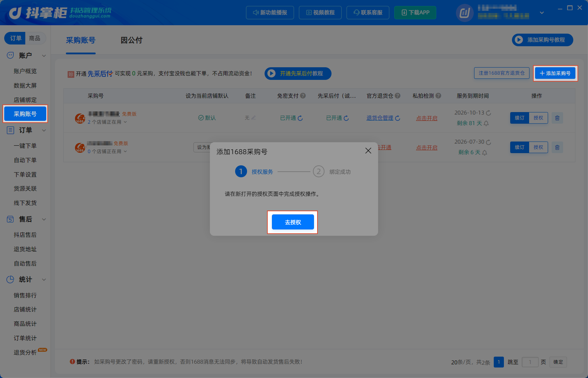Refresh icon beside 退货仓管理
The image size is (588, 378).
[x=398, y=118]
